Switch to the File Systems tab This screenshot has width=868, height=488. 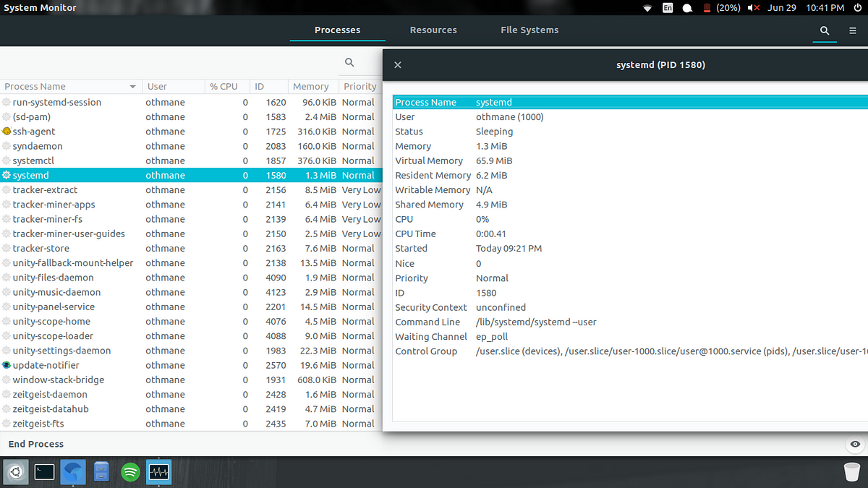point(529,30)
